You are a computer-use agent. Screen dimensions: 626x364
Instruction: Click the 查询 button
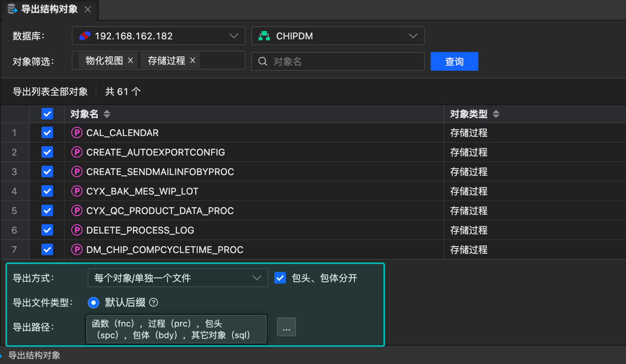[454, 61]
